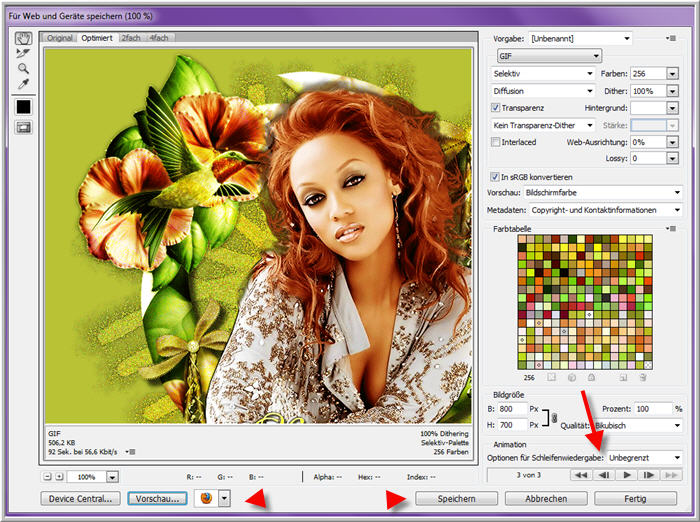Image resolution: width=700 pixels, height=522 pixels.
Task: Click the Prozent field showing 100
Action: point(653,409)
